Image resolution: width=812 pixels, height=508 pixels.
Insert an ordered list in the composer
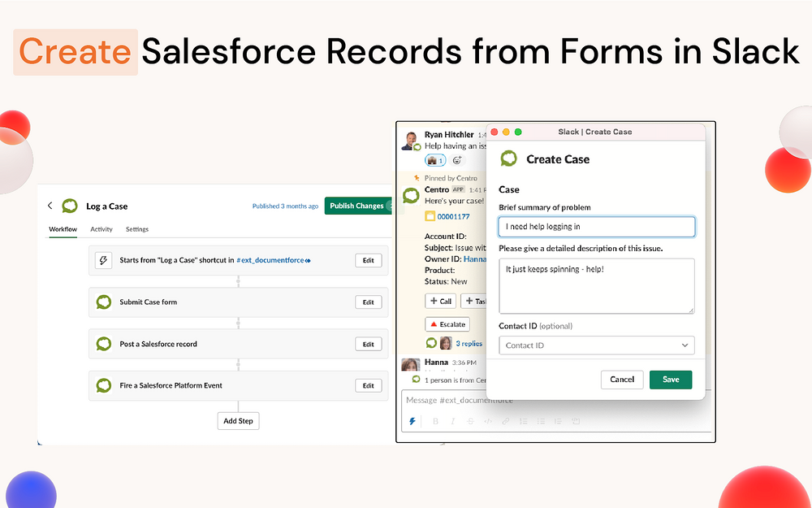(x=524, y=421)
